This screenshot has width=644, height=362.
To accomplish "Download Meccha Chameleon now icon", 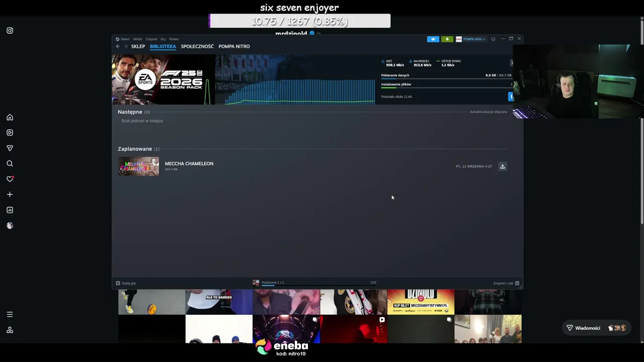I will [502, 166].
